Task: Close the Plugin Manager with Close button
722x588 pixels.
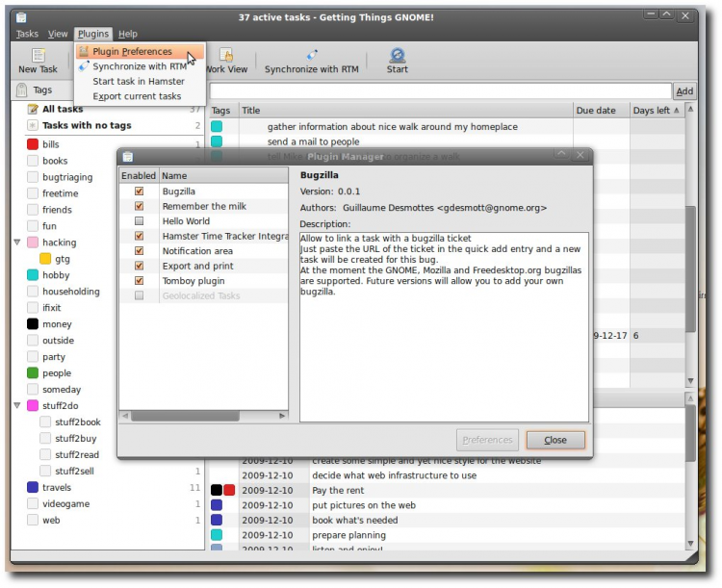Action: tap(555, 440)
